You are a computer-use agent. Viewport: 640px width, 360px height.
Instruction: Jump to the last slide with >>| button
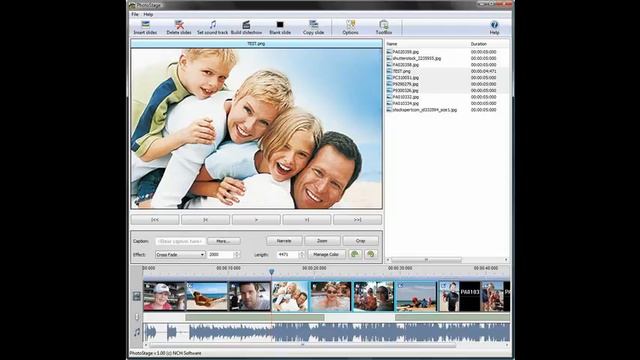(x=358, y=220)
